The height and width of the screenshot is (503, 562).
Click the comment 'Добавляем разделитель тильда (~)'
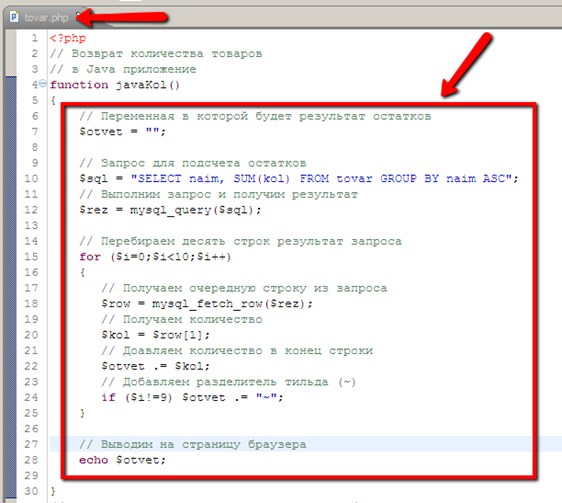[x=229, y=382]
